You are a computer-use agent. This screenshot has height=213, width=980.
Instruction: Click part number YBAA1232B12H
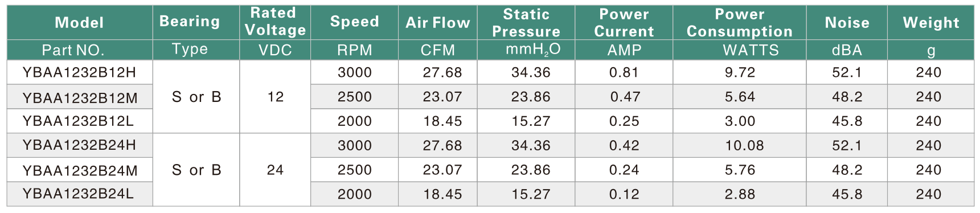(x=79, y=72)
